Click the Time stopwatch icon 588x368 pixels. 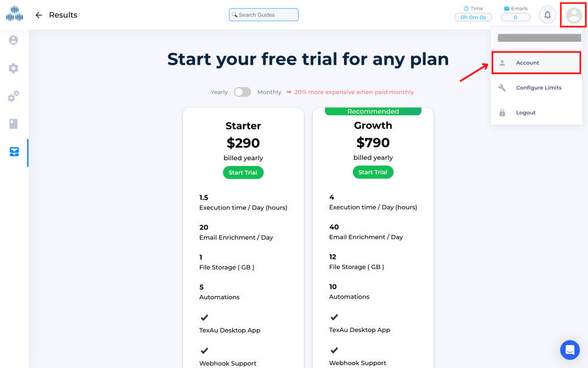(467, 8)
